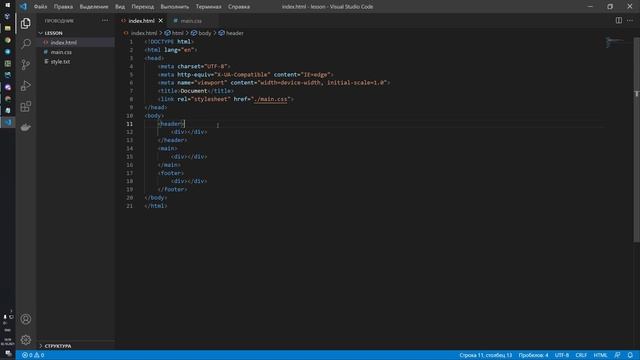Open the Выделение menu
The image size is (640, 360).
coord(94,7)
